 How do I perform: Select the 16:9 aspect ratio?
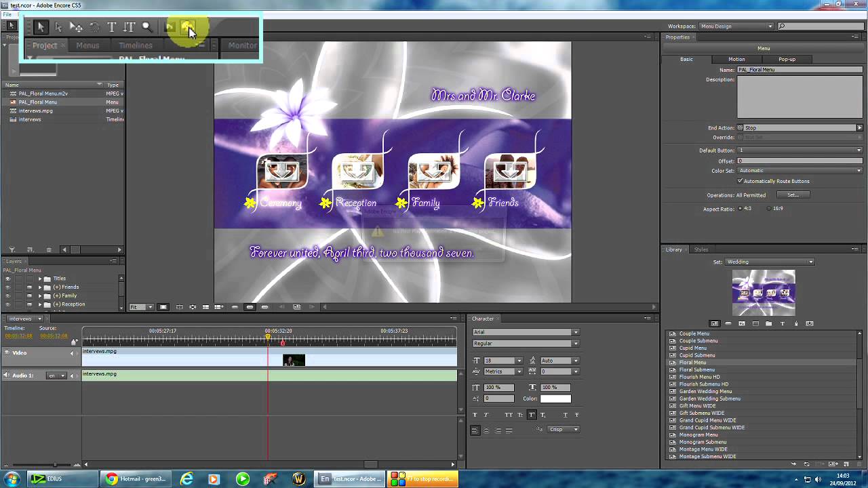pyautogui.click(x=770, y=209)
